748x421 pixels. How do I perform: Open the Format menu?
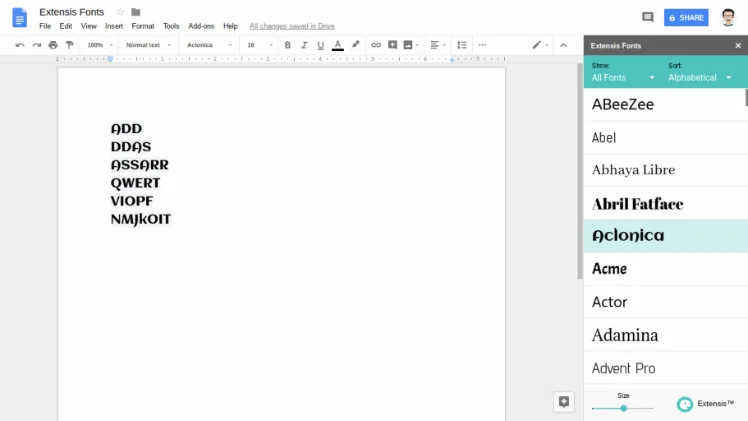(x=143, y=26)
